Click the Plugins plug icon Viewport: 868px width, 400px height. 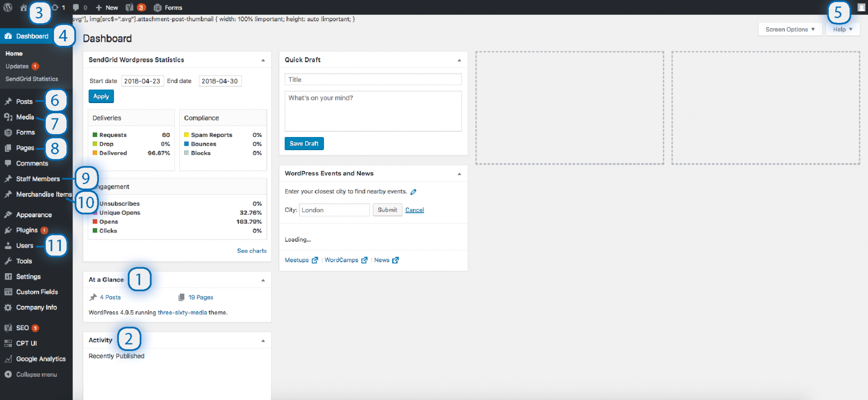pos(8,230)
